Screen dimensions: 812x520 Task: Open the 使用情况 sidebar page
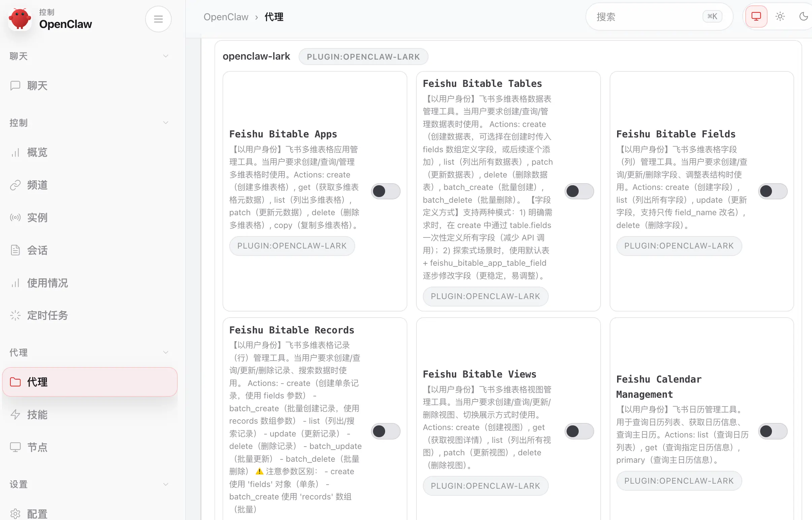click(47, 283)
